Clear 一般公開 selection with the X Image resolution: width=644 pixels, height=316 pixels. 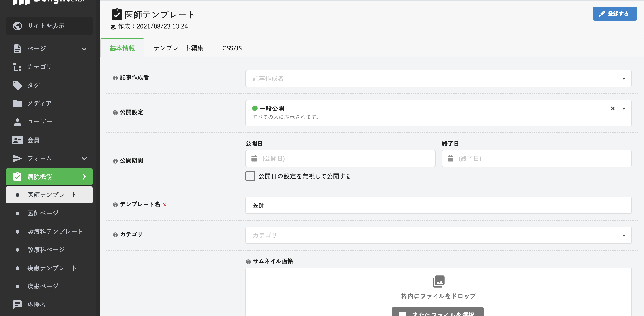point(612,108)
